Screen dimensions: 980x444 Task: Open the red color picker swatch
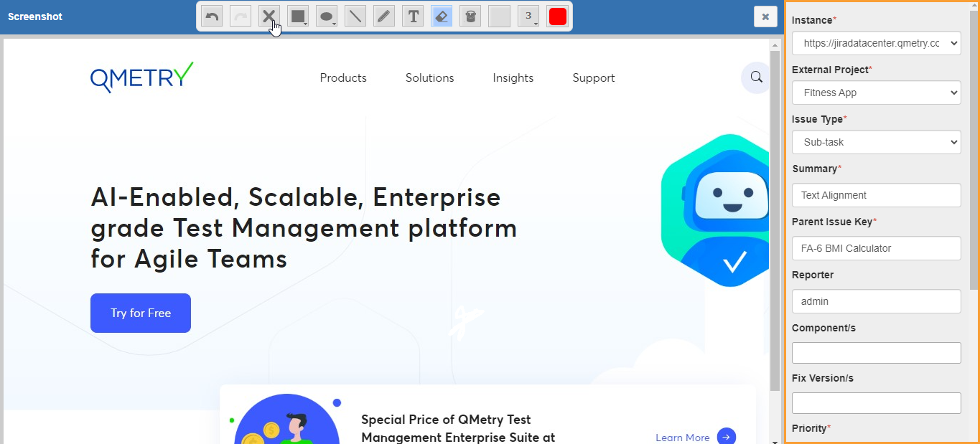tap(557, 16)
